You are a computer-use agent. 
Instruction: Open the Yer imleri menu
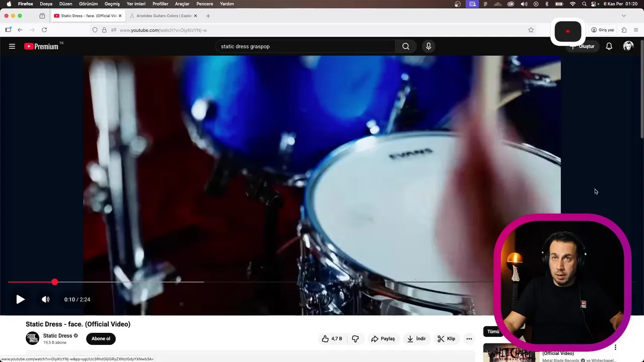(x=136, y=4)
